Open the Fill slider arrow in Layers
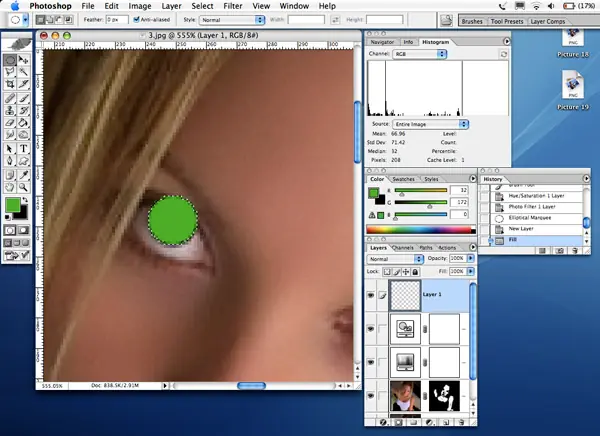The image size is (600, 436). pos(471,271)
